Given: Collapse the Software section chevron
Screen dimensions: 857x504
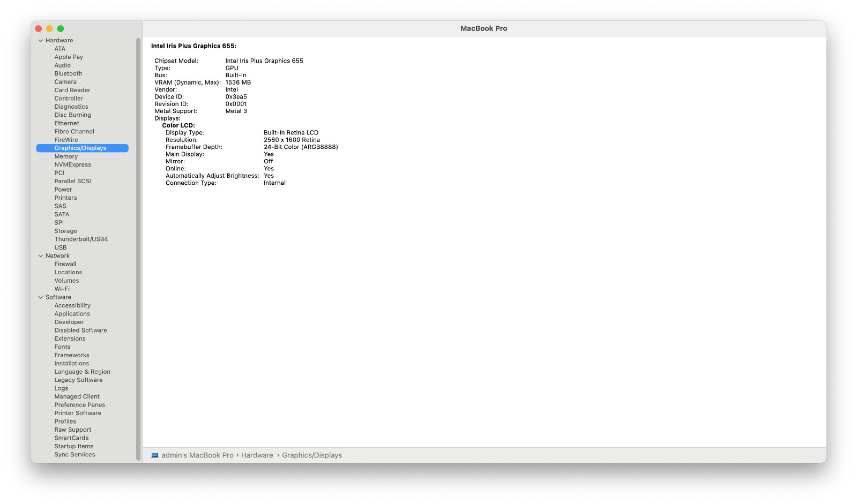Looking at the screenshot, I should pos(41,297).
